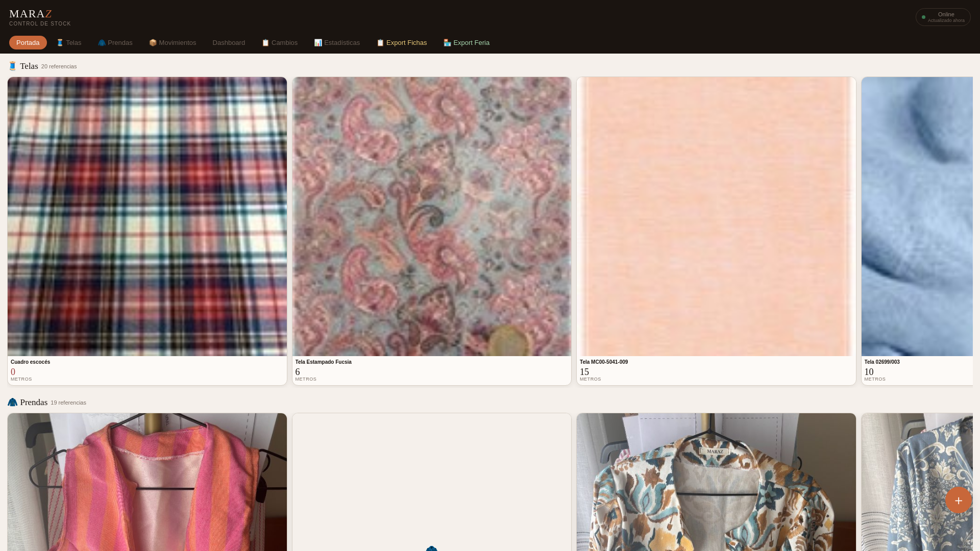Click the thread spool icon beside Telas heading
Viewport: 980px width, 551px height.
tap(13, 66)
